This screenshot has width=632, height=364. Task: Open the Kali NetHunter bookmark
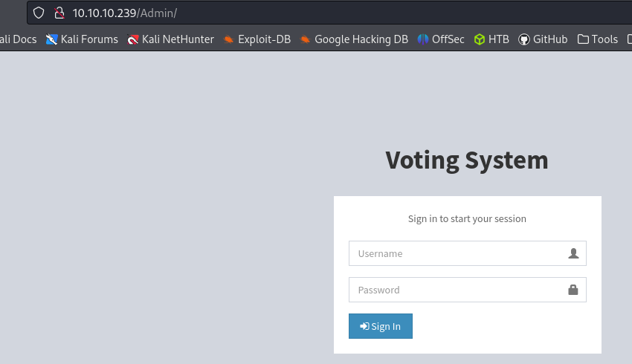coord(170,39)
